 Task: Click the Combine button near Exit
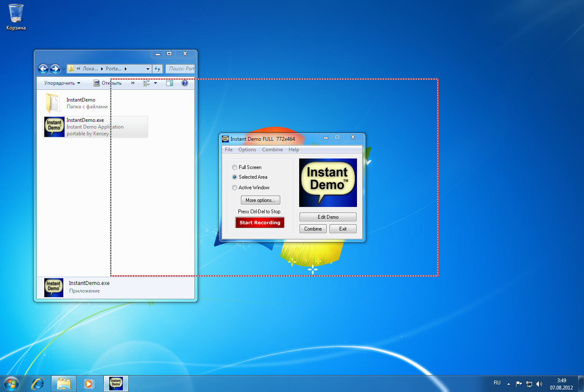coord(313,229)
